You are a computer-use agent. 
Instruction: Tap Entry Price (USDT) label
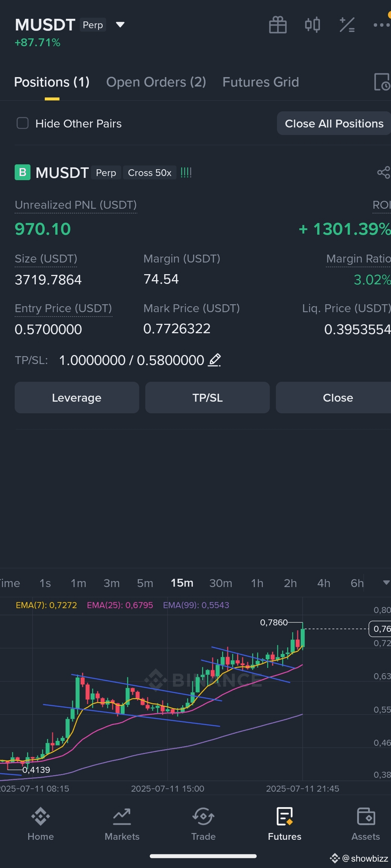[x=63, y=308]
